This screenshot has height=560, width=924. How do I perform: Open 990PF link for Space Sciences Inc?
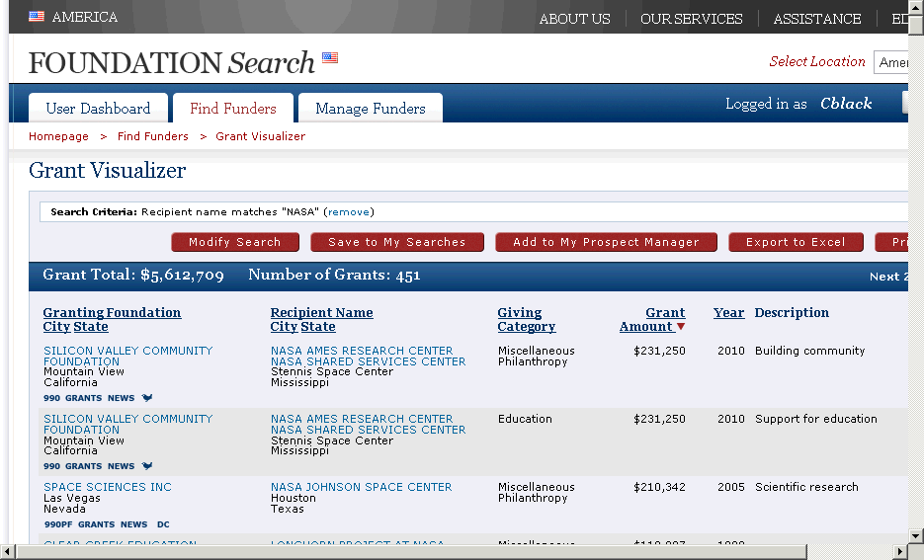click(x=58, y=524)
